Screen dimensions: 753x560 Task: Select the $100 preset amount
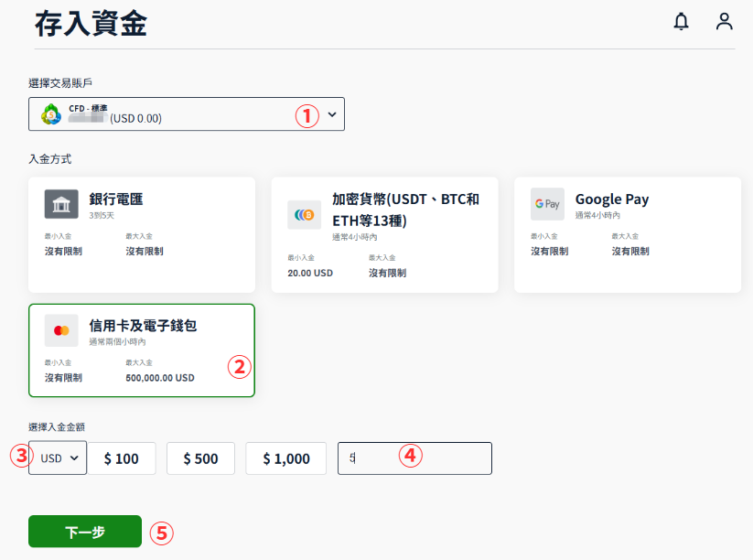122,458
